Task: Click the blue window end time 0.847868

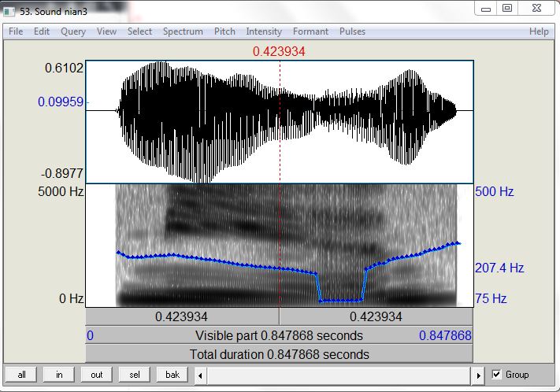Action: [445, 335]
